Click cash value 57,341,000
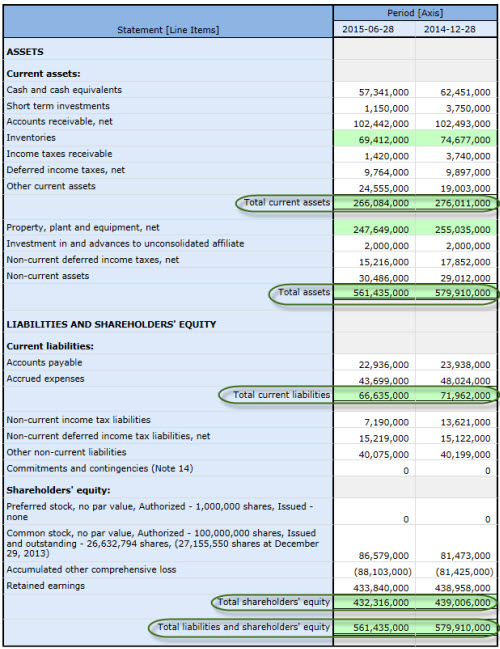Screen dimensions: 500x649 384,92
